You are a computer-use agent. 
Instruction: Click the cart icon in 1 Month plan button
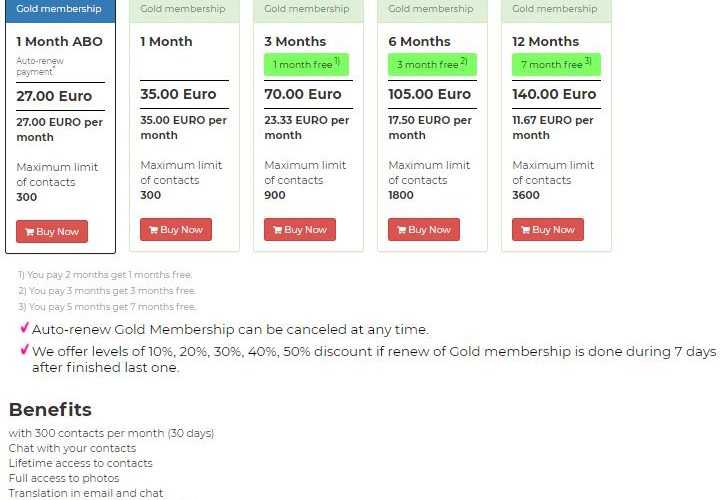[x=154, y=230]
